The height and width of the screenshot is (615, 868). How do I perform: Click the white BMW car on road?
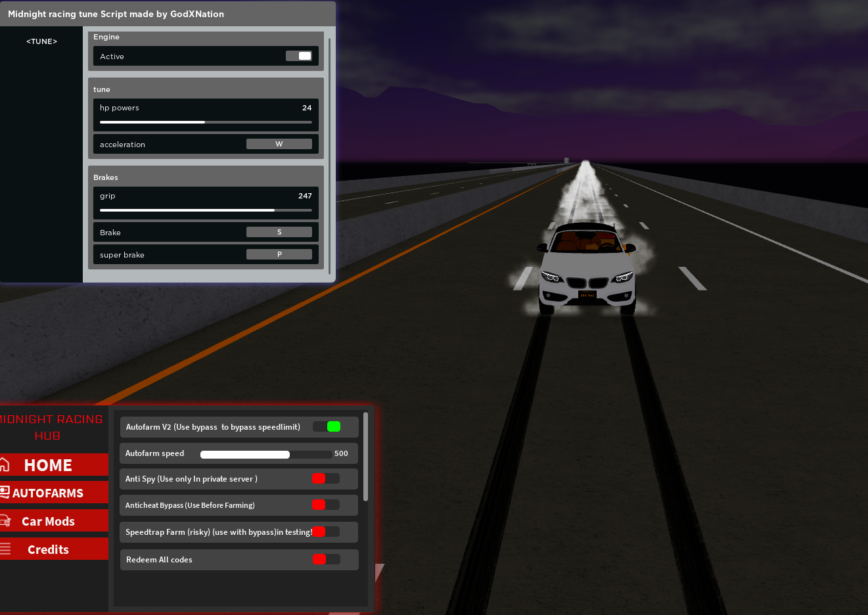[x=587, y=269]
